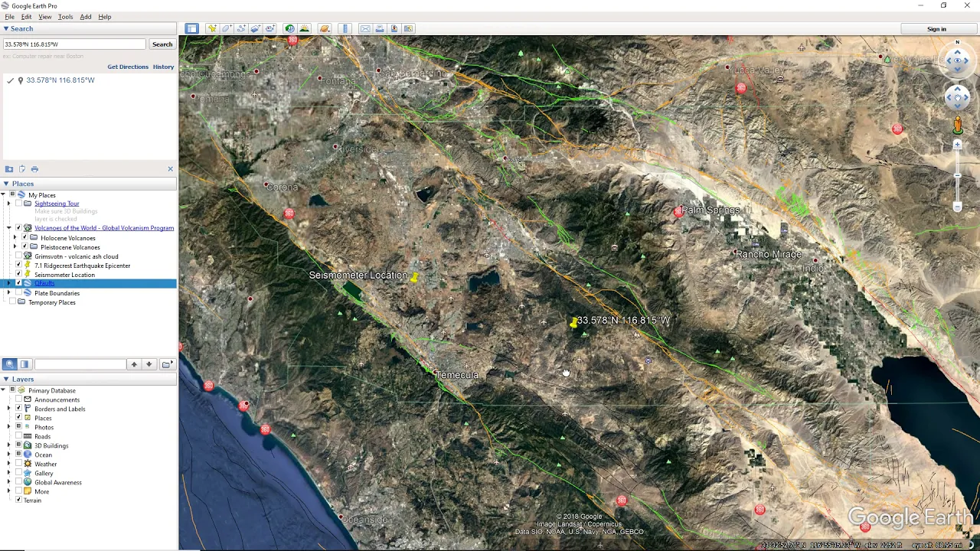Open the Volcanoes of the World link
The image size is (980, 551).
tap(104, 228)
